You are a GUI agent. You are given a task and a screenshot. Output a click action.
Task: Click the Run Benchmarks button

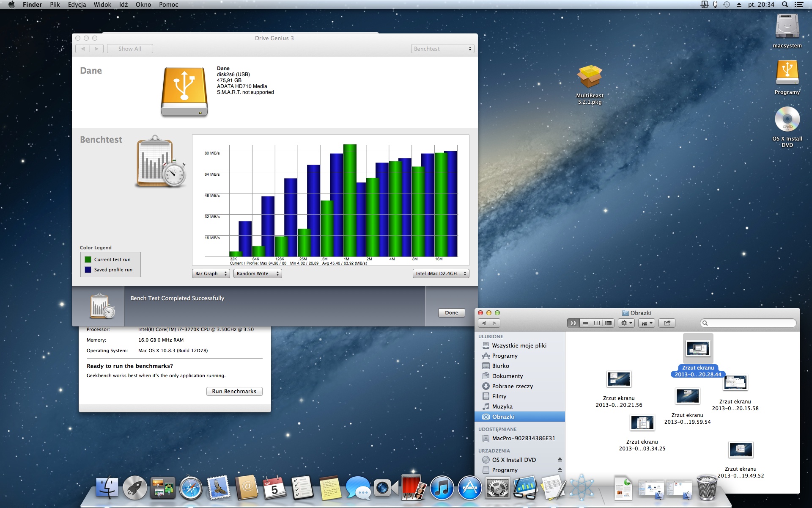234,392
